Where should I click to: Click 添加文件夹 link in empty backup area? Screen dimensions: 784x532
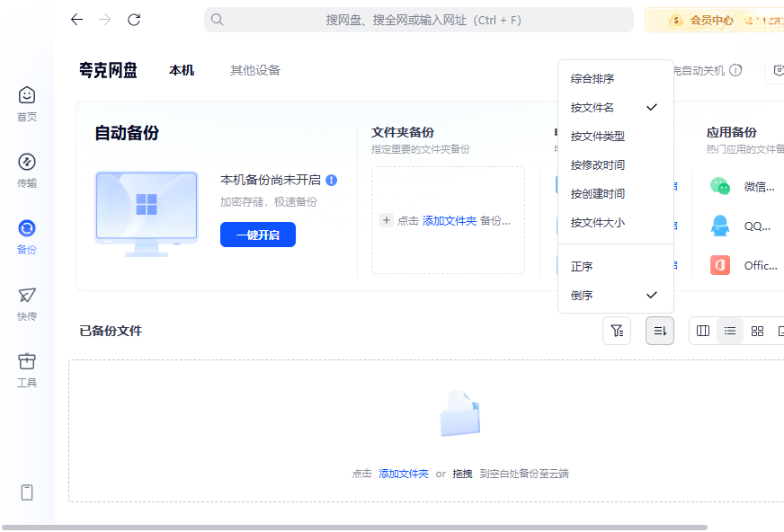click(404, 474)
